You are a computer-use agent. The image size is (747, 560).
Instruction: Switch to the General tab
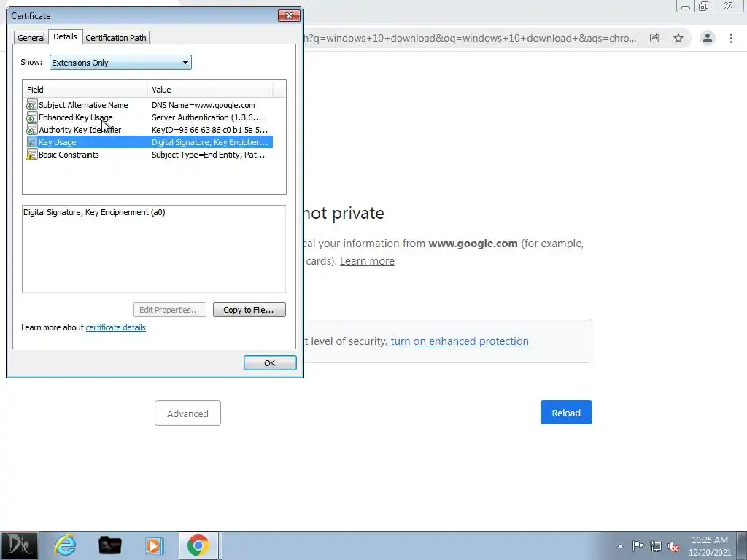pos(31,38)
